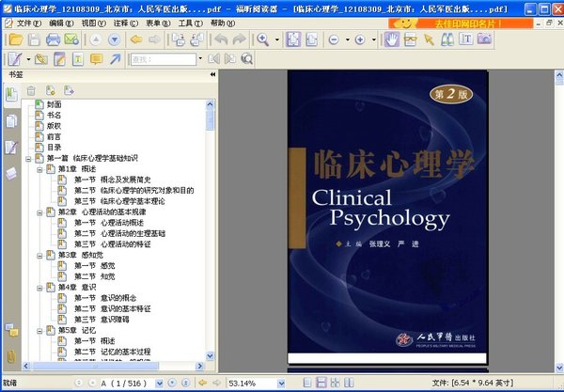Zoom out with the minus circle icon
564x392 pixels.
coord(334,39)
